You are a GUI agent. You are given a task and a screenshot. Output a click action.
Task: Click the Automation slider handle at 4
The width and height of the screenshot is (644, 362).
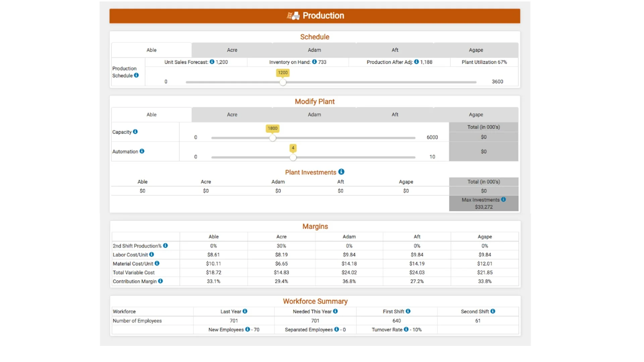click(293, 157)
